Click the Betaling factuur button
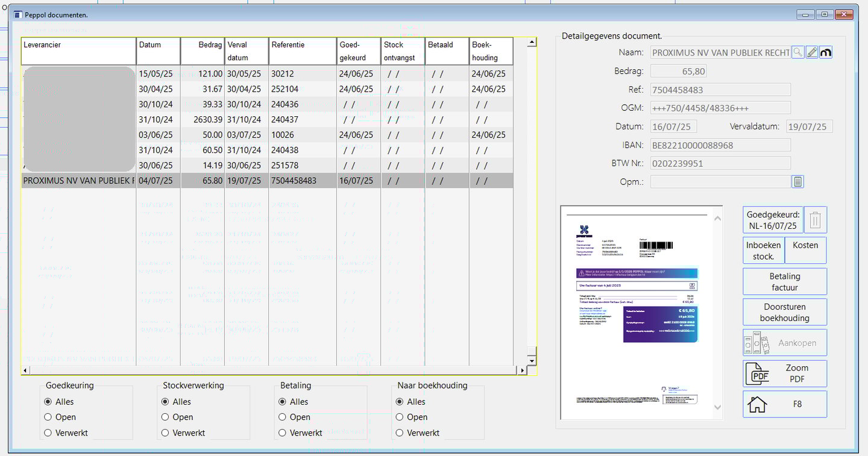The image size is (868, 456). tap(785, 281)
